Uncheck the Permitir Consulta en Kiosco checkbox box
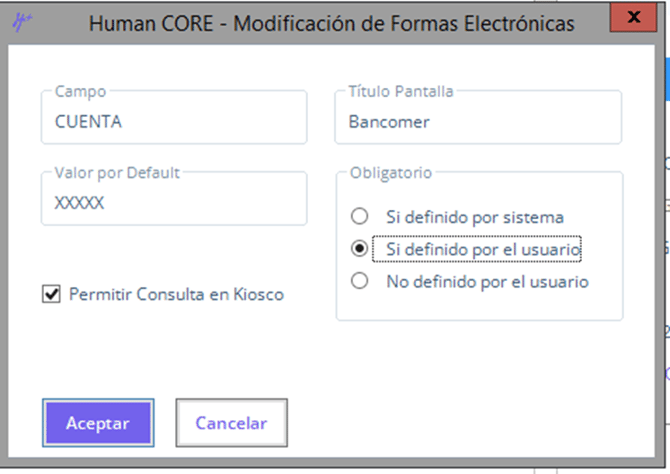670x474 pixels. coord(52,295)
